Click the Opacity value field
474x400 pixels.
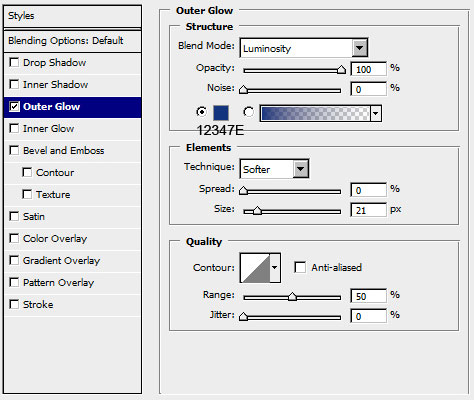pos(368,69)
